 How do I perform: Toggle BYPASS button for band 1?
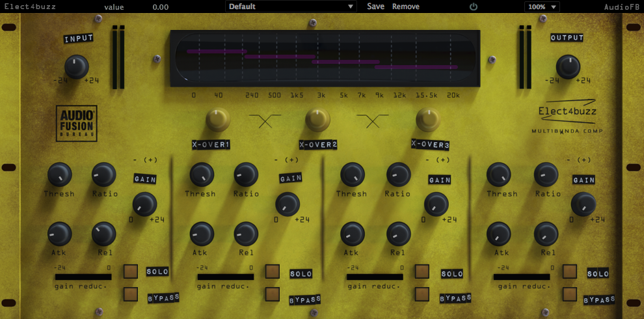pyautogui.click(x=131, y=294)
